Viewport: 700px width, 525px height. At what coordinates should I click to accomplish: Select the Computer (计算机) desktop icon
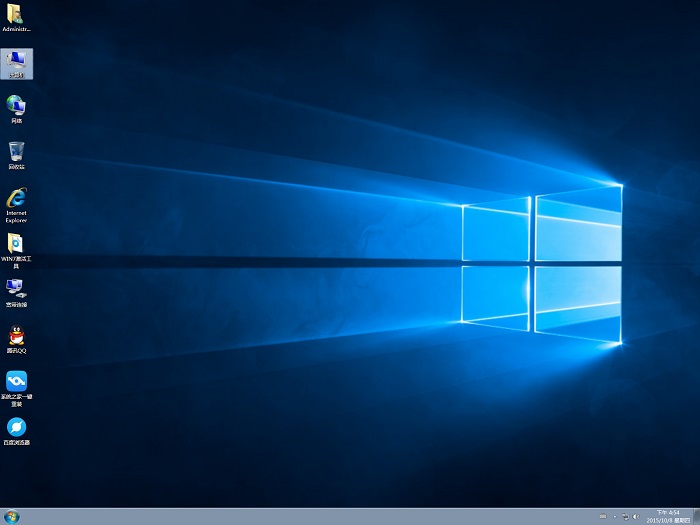coord(17,62)
